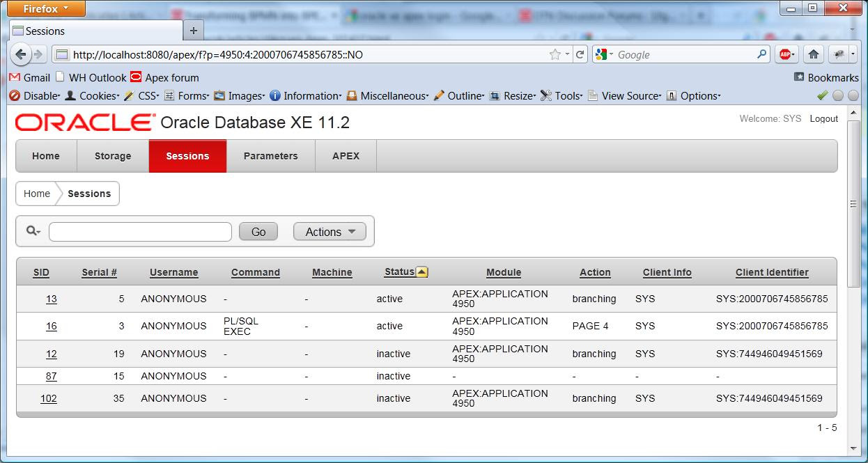The width and height of the screenshot is (868, 463).
Task: Open the Cookies developer toolbar menu
Action: (93, 95)
